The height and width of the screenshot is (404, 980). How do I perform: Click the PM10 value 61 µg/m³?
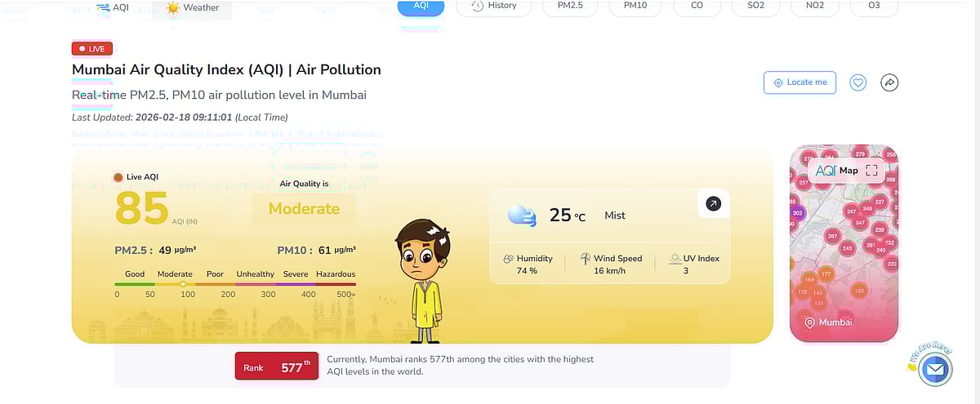336,251
